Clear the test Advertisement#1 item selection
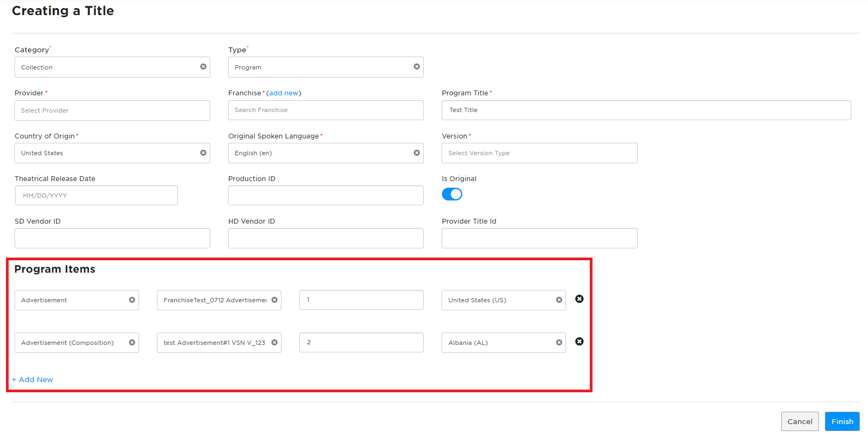Image resolution: width=868 pixels, height=437 pixels. [274, 343]
